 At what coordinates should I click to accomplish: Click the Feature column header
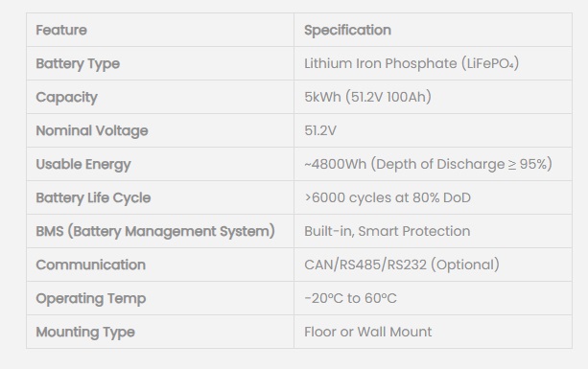(x=61, y=30)
